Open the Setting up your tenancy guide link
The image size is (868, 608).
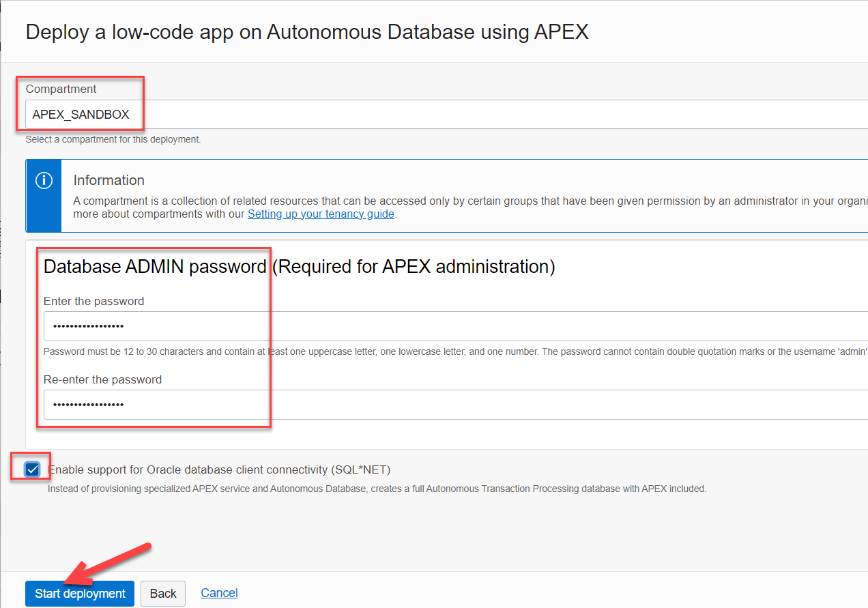click(321, 214)
